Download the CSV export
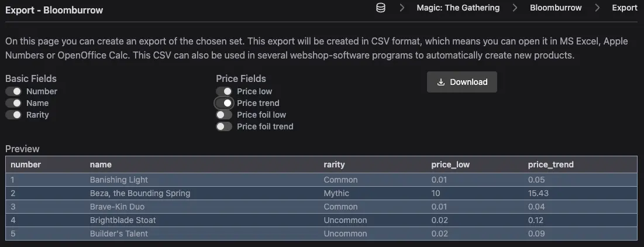 pyautogui.click(x=462, y=82)
